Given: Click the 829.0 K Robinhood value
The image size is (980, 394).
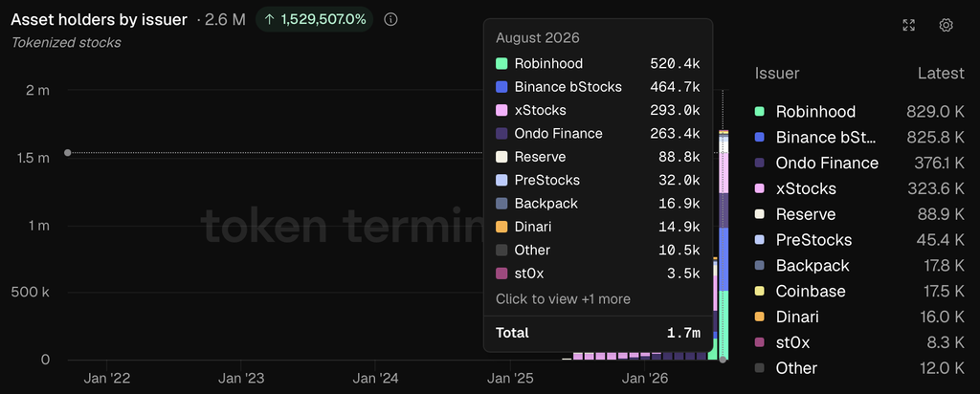Looking at the screenshot, I should 936,112.
